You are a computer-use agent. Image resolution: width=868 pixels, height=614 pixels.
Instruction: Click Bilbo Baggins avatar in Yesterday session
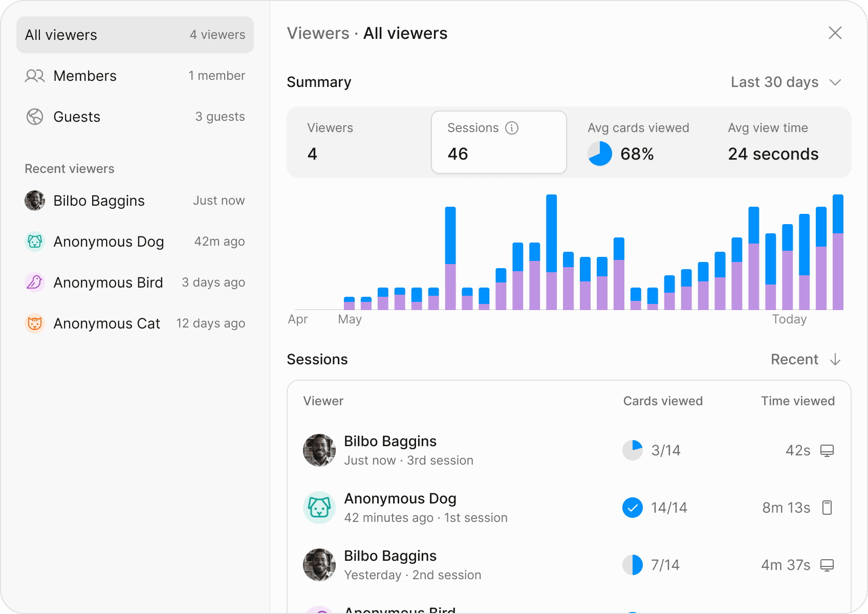(x=319, y=565)
